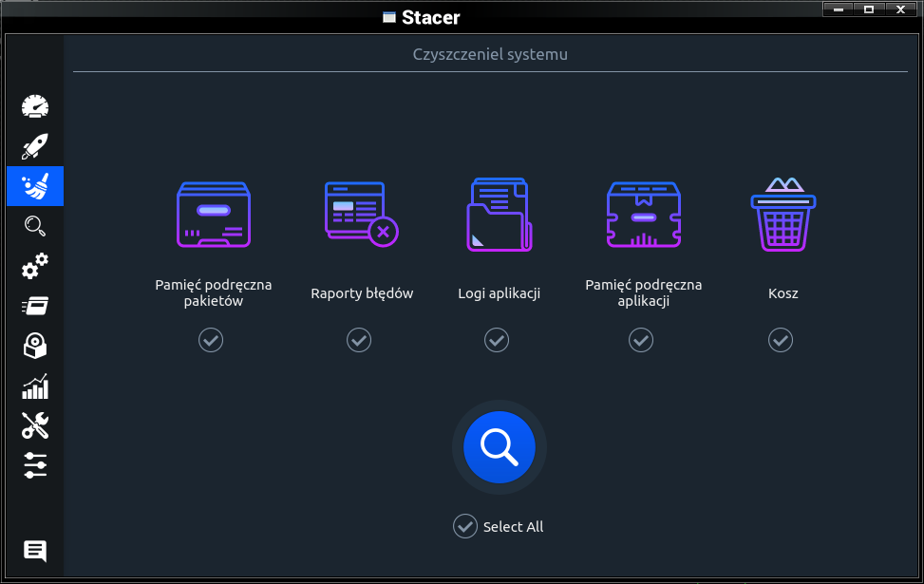The width and height of the screenshot is (924, 584).
Task: Open Helpers wrench and screwdriver icon
Action: 35,425
